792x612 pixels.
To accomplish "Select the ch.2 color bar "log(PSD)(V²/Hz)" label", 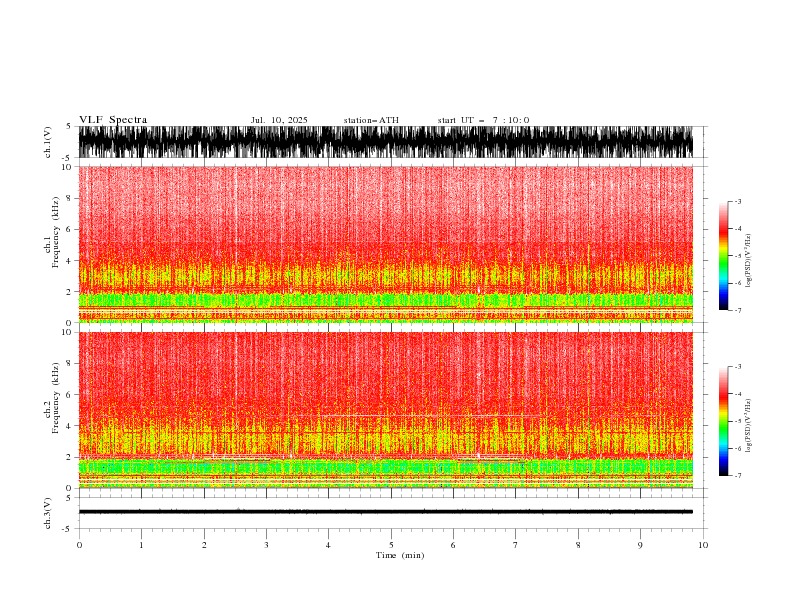I will pos(749,426).
